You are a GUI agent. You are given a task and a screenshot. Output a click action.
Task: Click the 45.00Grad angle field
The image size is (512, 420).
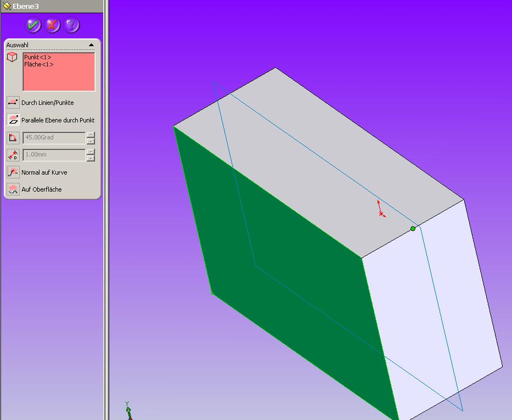pyautogui.click(x=54, y=137)
